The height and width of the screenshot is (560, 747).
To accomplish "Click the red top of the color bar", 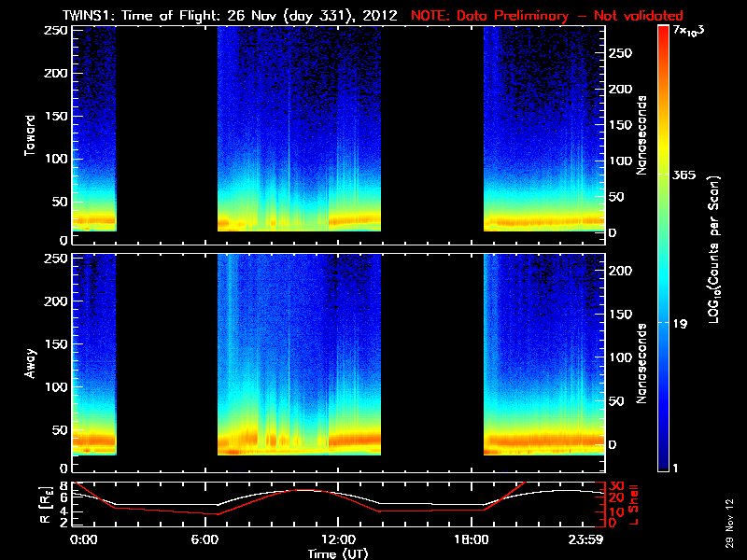I will (x=664, y=33).
